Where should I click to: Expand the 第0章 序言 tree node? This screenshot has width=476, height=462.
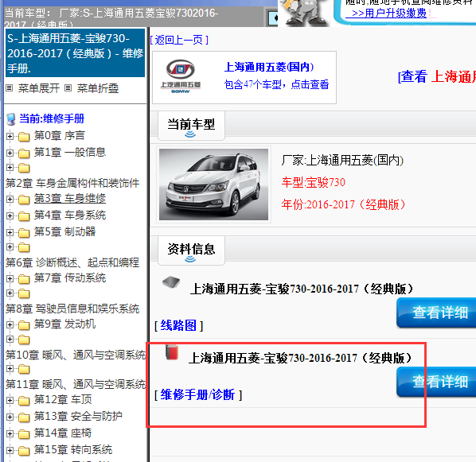tap(10, 136)
